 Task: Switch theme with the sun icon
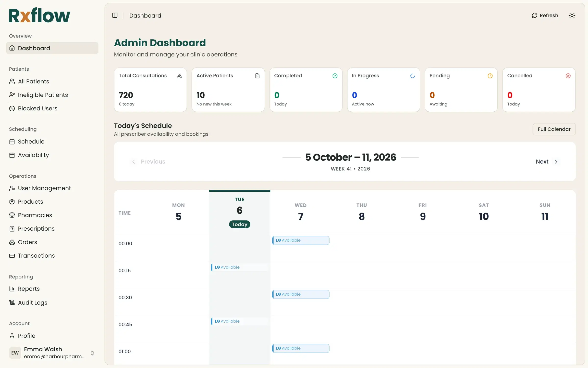(572, 15)
